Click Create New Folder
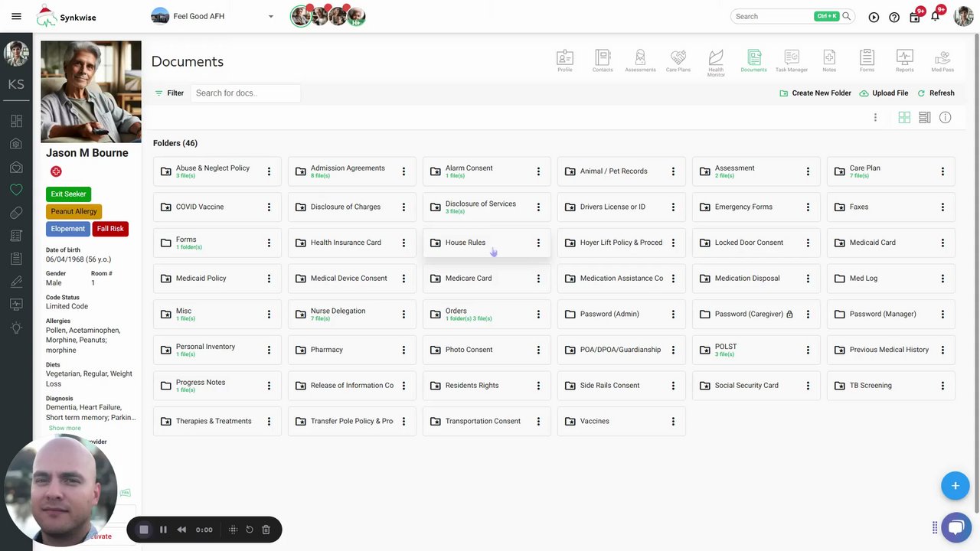This screenshot has height=551, width=980. 815,93
